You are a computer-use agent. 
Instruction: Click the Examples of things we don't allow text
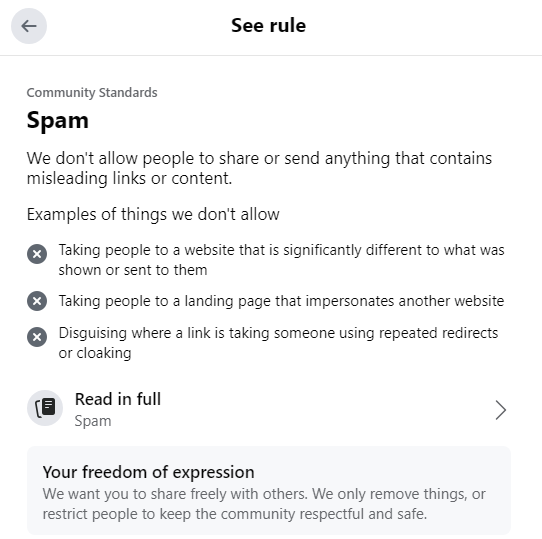(153, 214)
